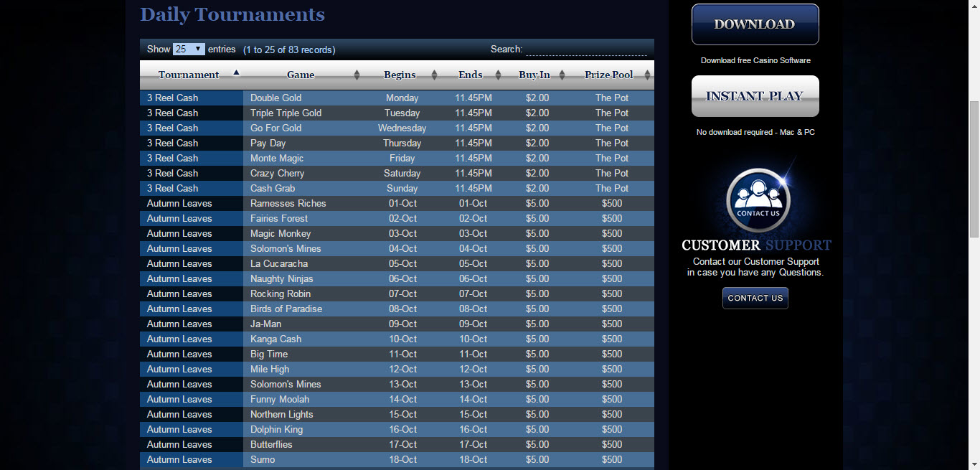Image resolution: width=980 pixels, height=470 pixels.
Task: Select the Go For Gold game cell
Action: [x=303, y=128]
